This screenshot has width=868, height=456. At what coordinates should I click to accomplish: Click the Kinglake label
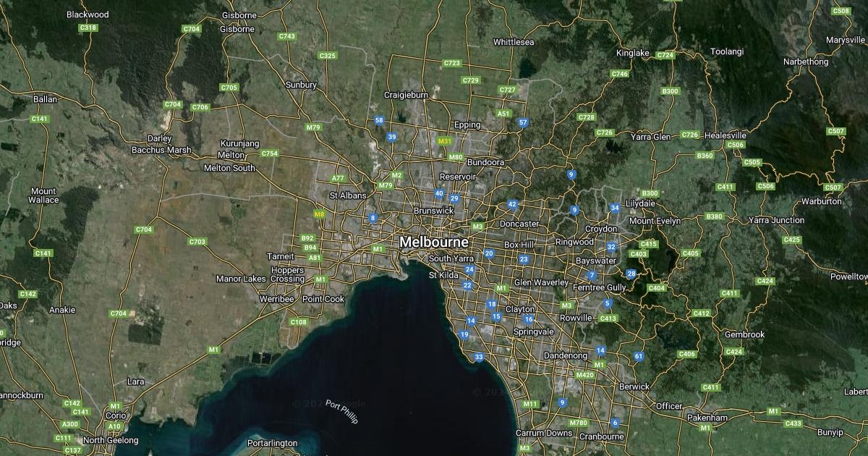[633, 53]
